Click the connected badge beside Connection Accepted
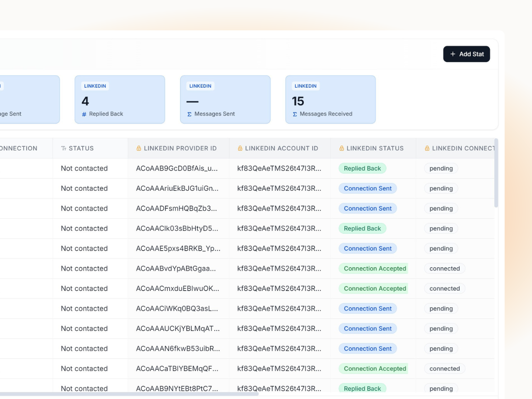 click(x=444, y=268)
